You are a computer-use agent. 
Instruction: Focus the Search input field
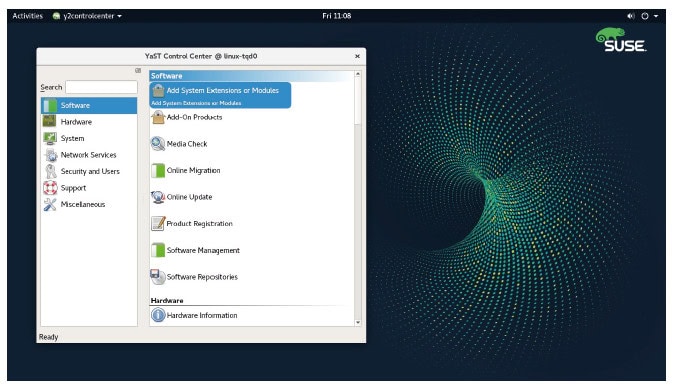101,87
